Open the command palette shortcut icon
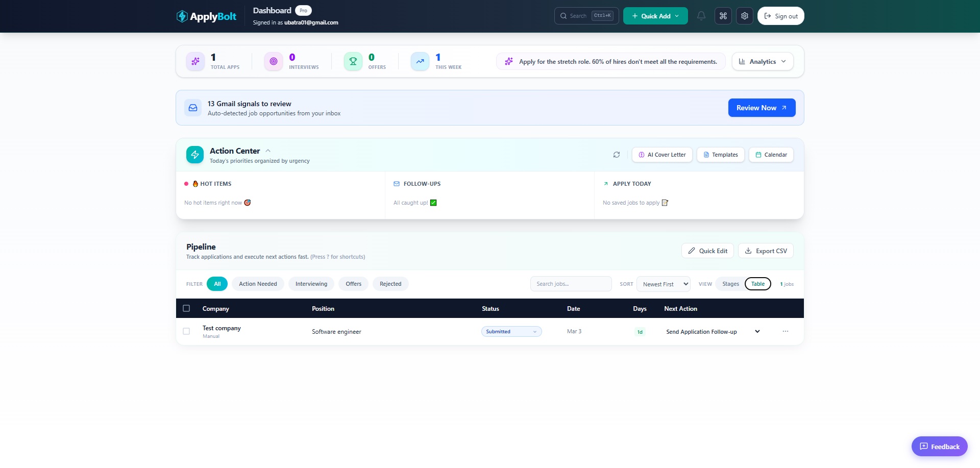This screenshot has width=980, height=468. click(x=723, y=16)
